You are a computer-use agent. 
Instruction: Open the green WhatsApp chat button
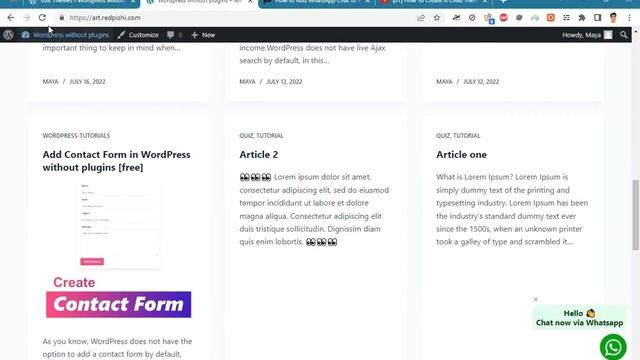(x=613, y=347)
